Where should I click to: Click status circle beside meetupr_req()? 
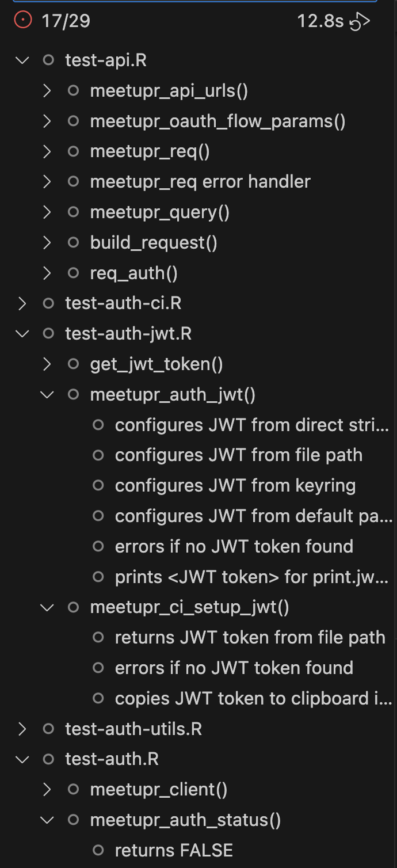tap(73, 151)
